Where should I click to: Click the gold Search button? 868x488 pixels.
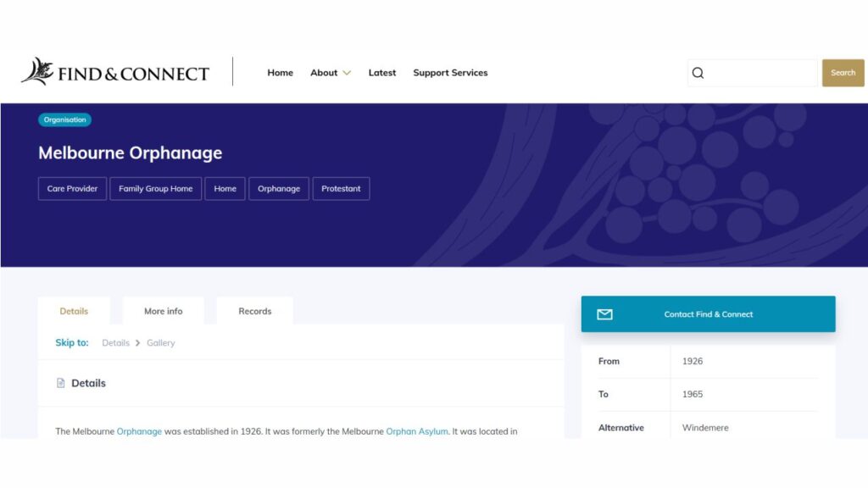[x=843, y=73]
